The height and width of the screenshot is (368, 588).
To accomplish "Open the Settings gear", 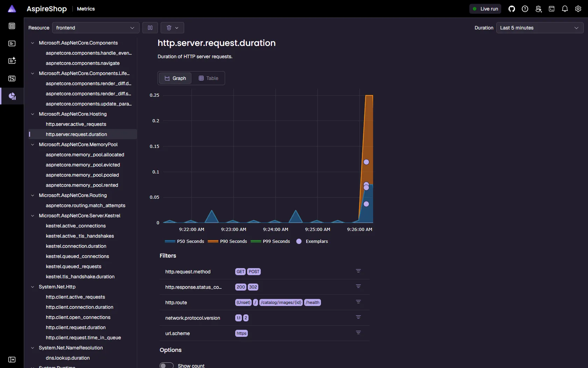I will point(578,9).
